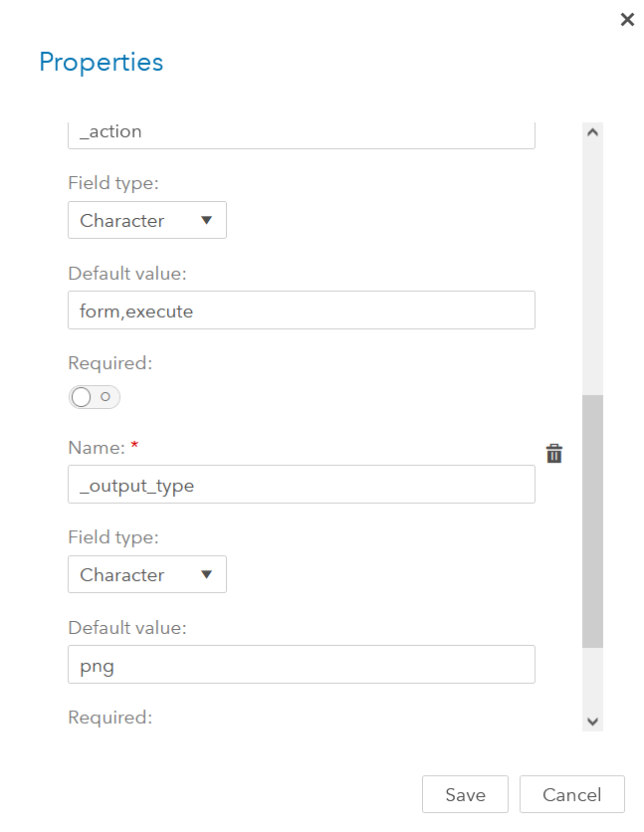Cancel editing the properties

click(571, 794)
